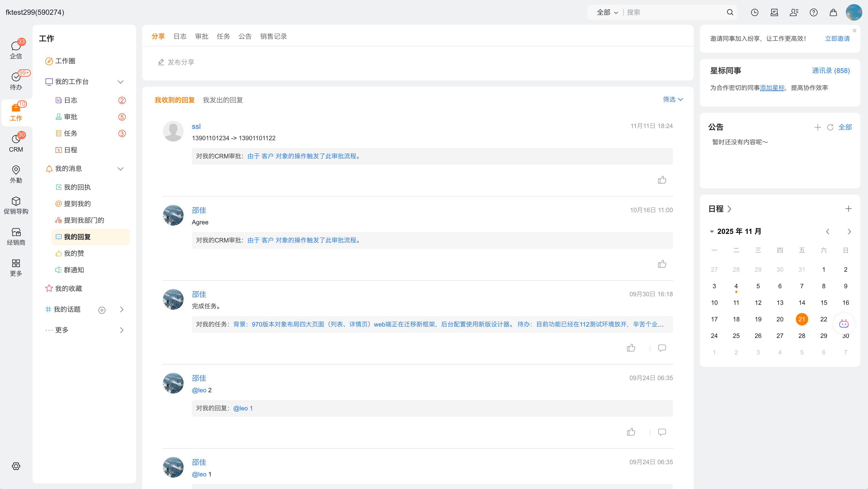Open the 筛选 filter dropdown

coord(672,99)
